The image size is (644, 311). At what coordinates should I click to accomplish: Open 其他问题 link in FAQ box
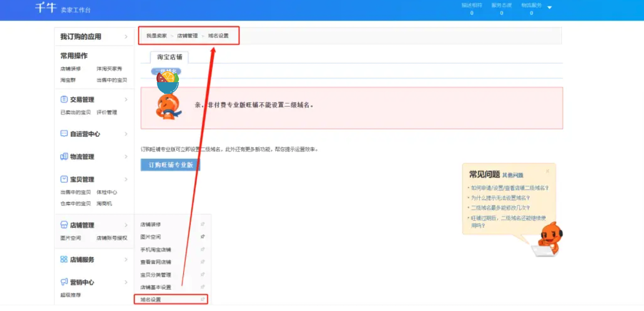click(513, 175)
